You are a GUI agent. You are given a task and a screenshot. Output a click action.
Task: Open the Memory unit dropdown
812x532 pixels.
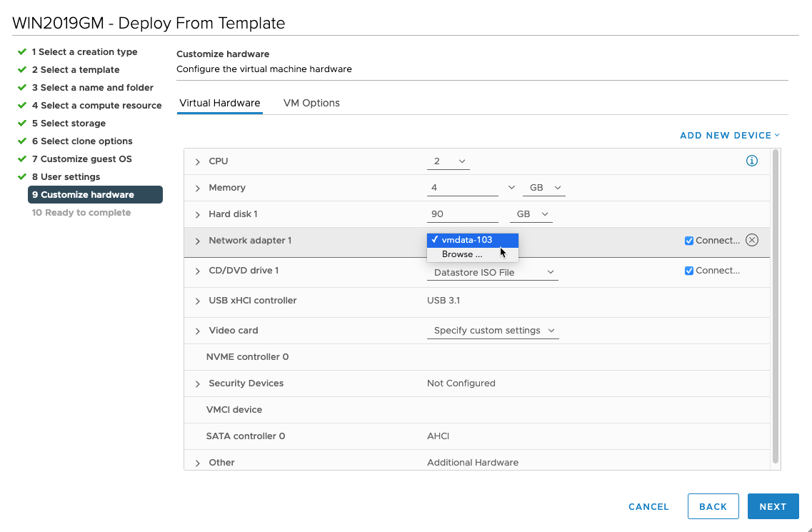coord(543,187)
